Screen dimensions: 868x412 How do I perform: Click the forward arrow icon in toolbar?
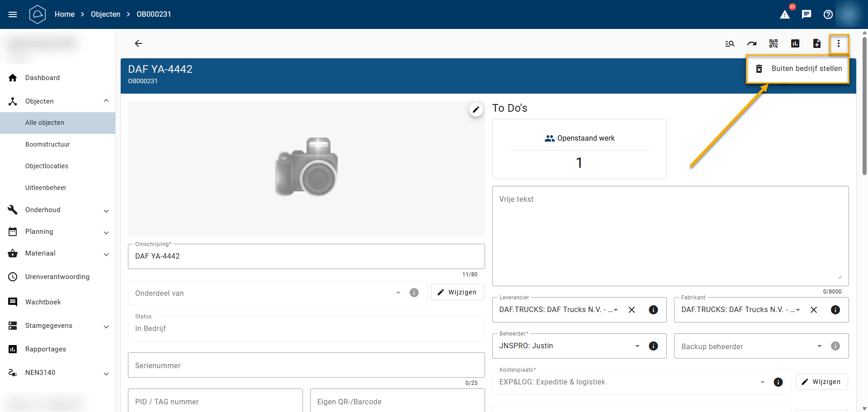(x=751, y=43)
